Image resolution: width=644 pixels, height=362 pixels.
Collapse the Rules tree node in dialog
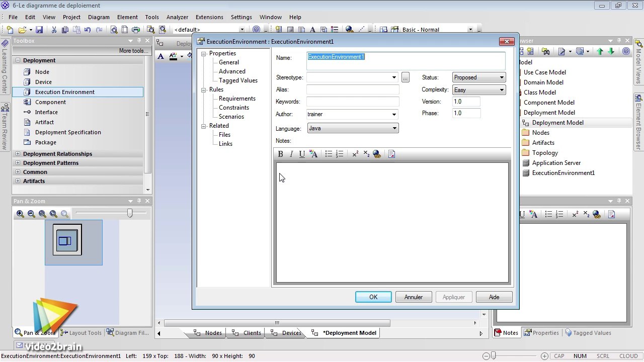tap(204, 89)
